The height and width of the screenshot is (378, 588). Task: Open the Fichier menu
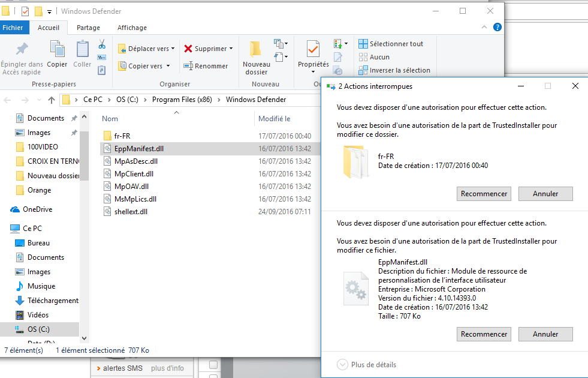(13, 28)
